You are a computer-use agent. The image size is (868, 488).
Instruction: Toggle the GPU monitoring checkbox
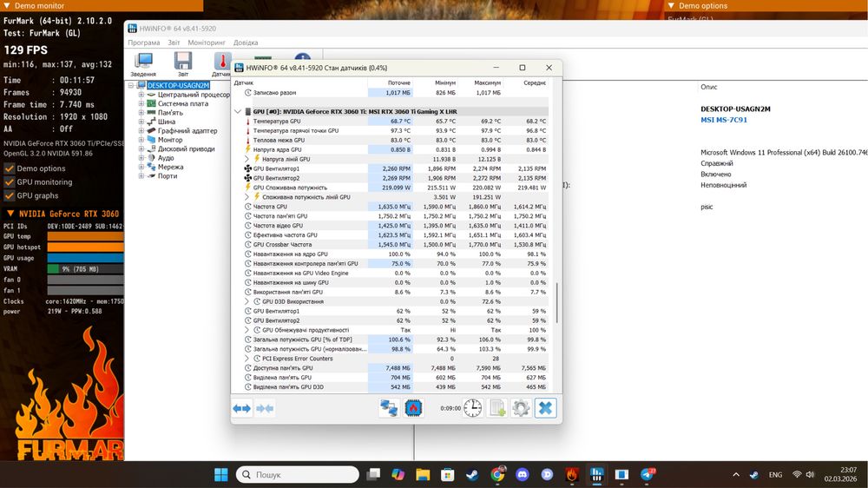click(x=10, y=181)
